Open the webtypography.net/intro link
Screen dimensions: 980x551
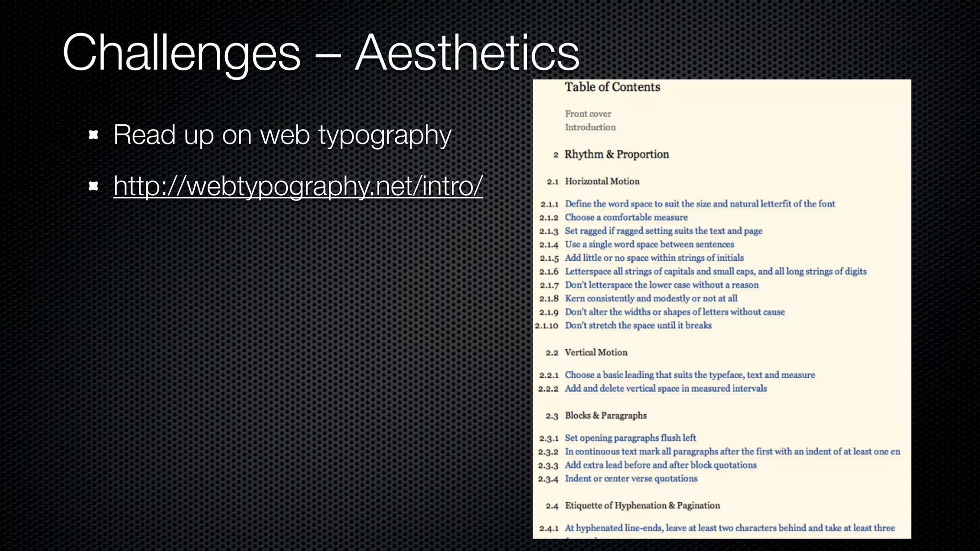pos(298,186)
